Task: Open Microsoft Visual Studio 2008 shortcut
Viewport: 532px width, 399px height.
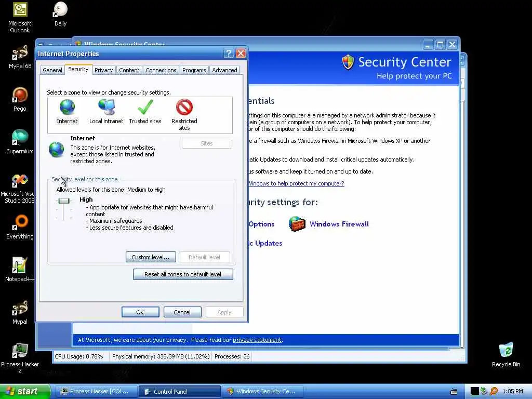Action: click(20, 189)
